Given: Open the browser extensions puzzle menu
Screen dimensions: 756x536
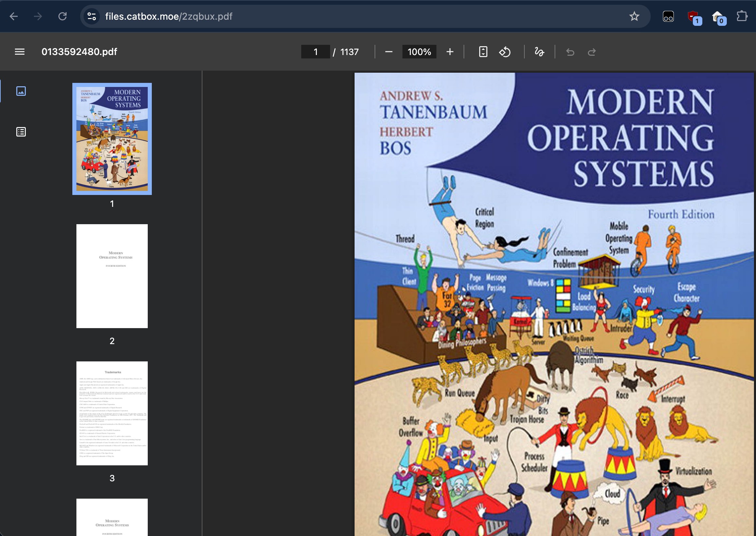Looking at the screenshot, I should point(742,16).
